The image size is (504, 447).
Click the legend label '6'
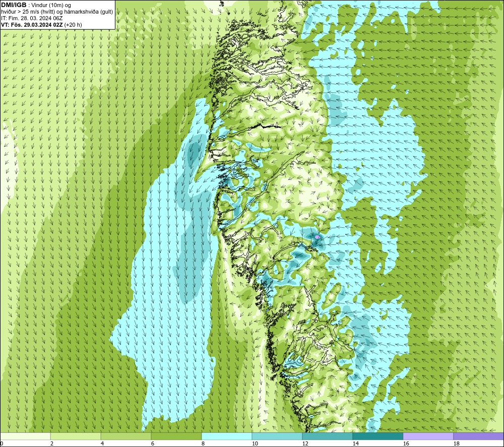[153, 444]
